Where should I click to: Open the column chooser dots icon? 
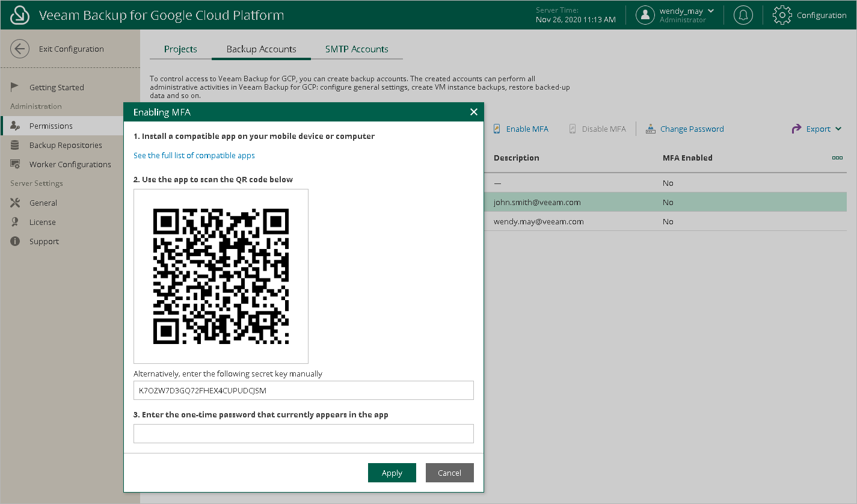[837, 158]
